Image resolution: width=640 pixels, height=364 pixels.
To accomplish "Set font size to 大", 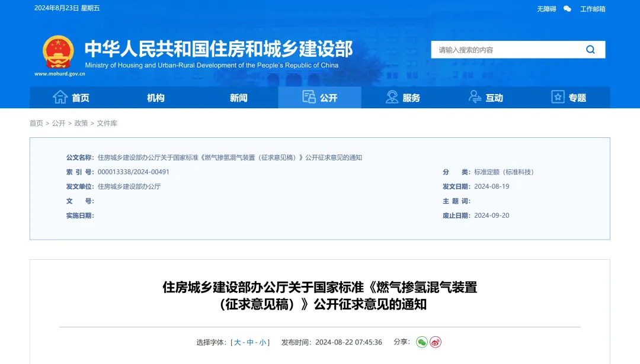I will (x=237, y=342).
